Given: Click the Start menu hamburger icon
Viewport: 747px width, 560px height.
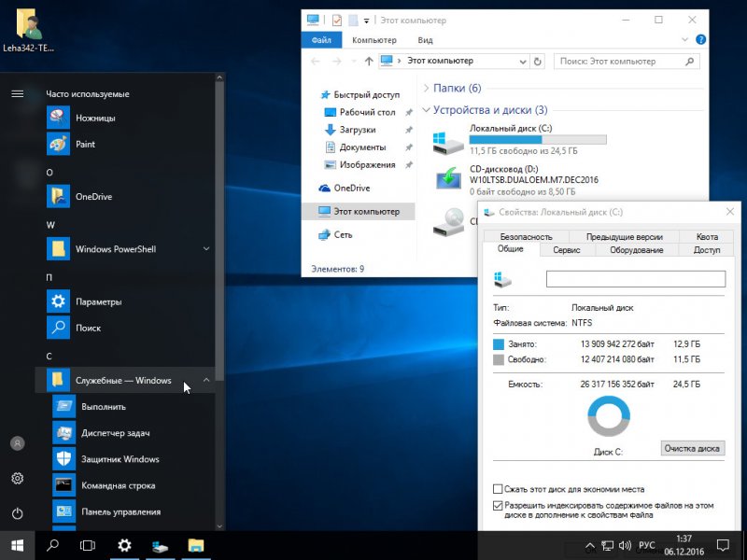Looking at the screenshot, I should tap(17, 94).
